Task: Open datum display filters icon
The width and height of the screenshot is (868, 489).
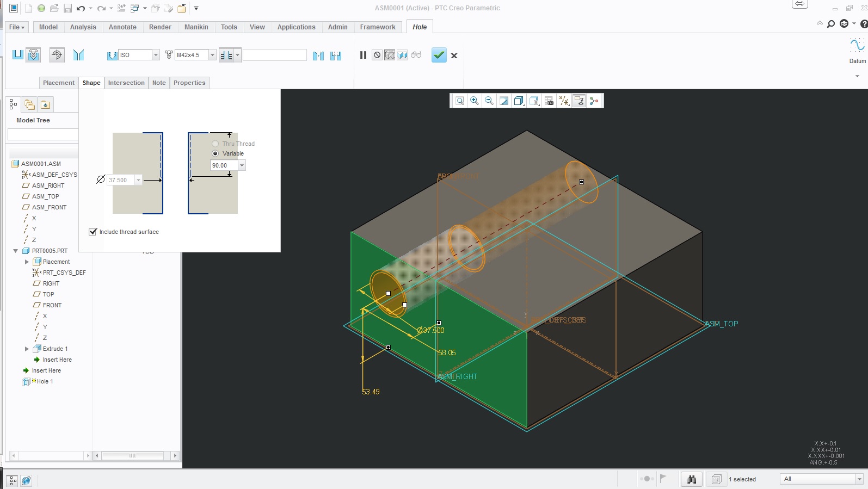Action: click(564, 101)
